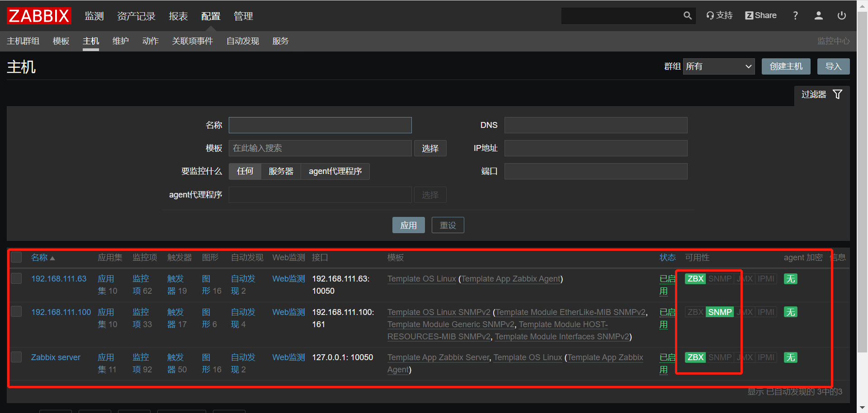The width and height of the screenshot is (868, 413).
Task: Focus the 名称 filter input
Action: (x=320, y=125)
